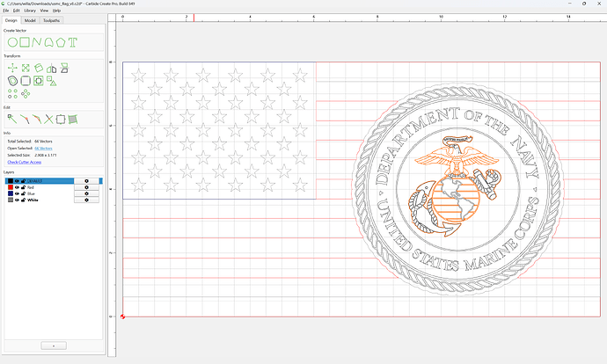Toggle lock on White layer

[23, 200]
